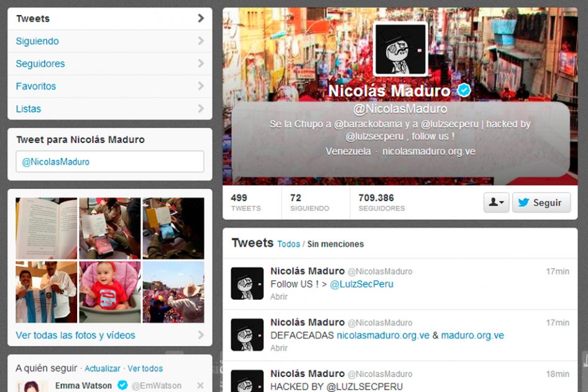Screen dimensions: 588x392
Task: Click the profile avatar in header
Action: 400,49
